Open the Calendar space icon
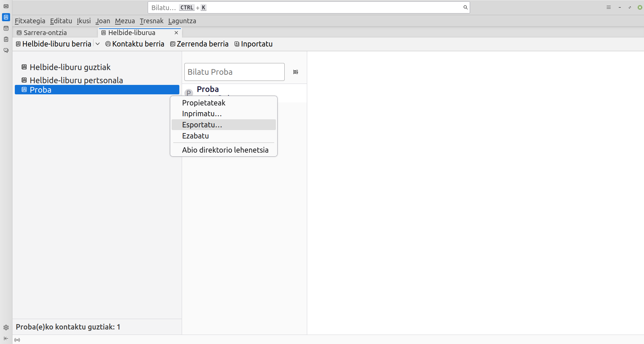This screenshot has height=344, width=644. point(6,28)
